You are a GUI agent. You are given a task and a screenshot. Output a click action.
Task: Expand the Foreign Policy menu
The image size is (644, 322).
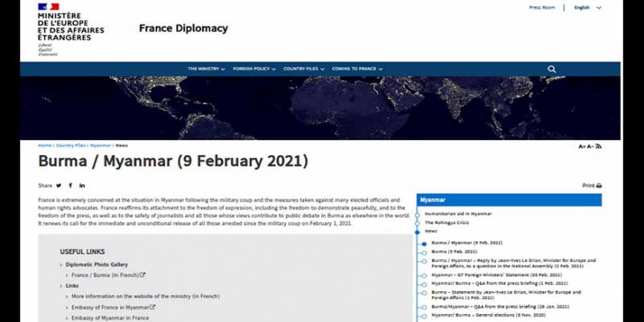254,69
